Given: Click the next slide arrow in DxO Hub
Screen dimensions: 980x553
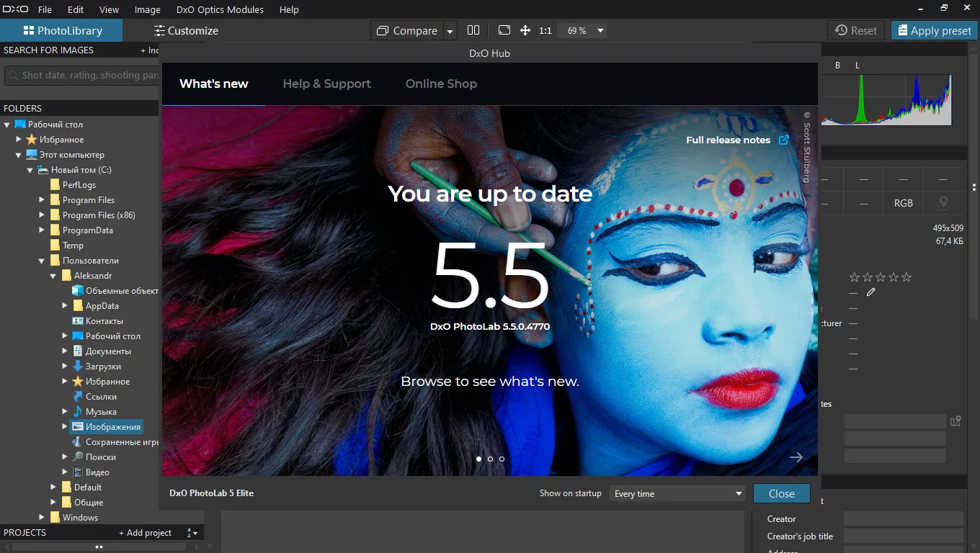Looking at the screenshot, I should (x=796, y=457).
